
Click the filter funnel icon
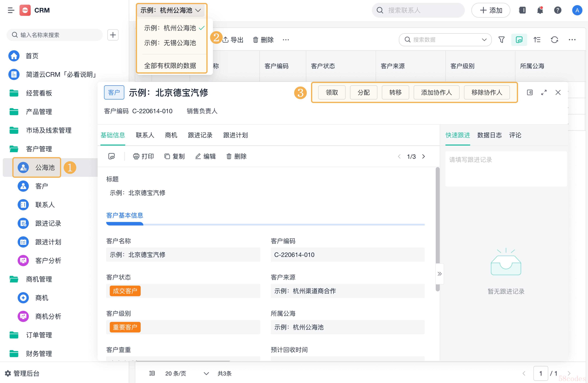pyautogui.click(x=501, y=40)
